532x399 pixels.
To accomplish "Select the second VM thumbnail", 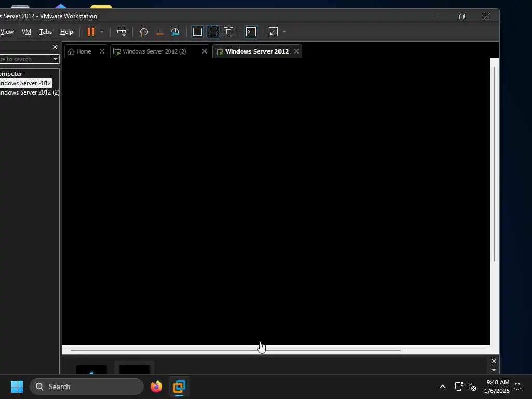I will pos(135,369).
